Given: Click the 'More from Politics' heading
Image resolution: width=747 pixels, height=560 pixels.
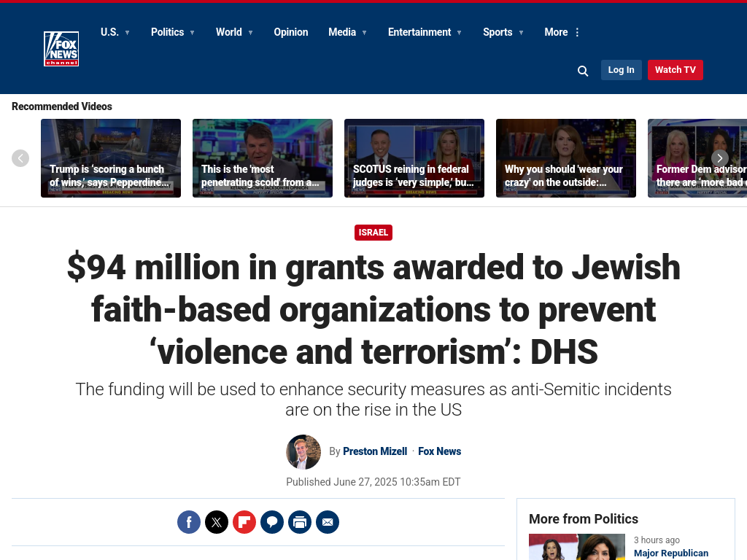Looking at the screenshot, I should 584,519.
